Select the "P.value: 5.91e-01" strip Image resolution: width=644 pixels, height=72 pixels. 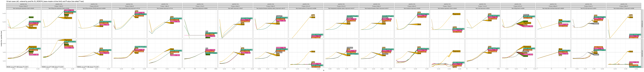(341, 6)
